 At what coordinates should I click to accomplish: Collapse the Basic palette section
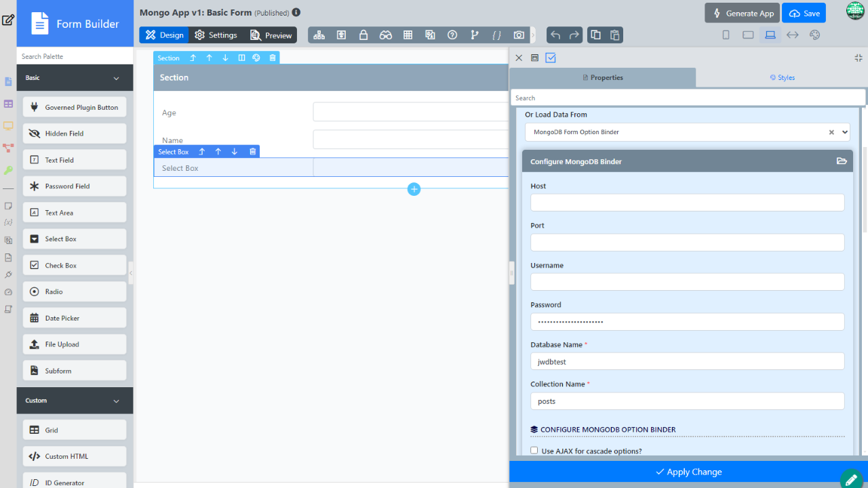coord(116,78)
